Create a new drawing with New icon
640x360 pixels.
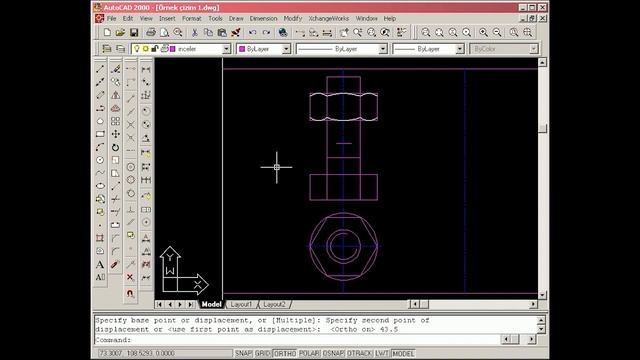[107, 32]
